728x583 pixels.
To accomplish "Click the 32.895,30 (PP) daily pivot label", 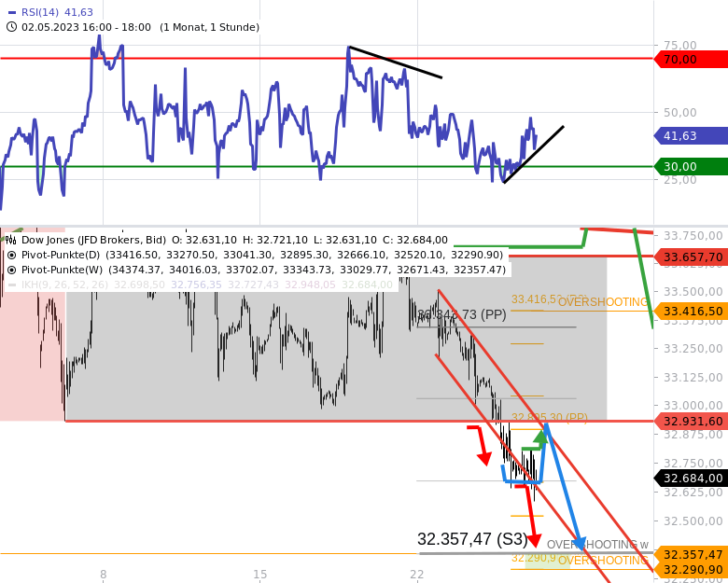I will (x=549, y=418).
